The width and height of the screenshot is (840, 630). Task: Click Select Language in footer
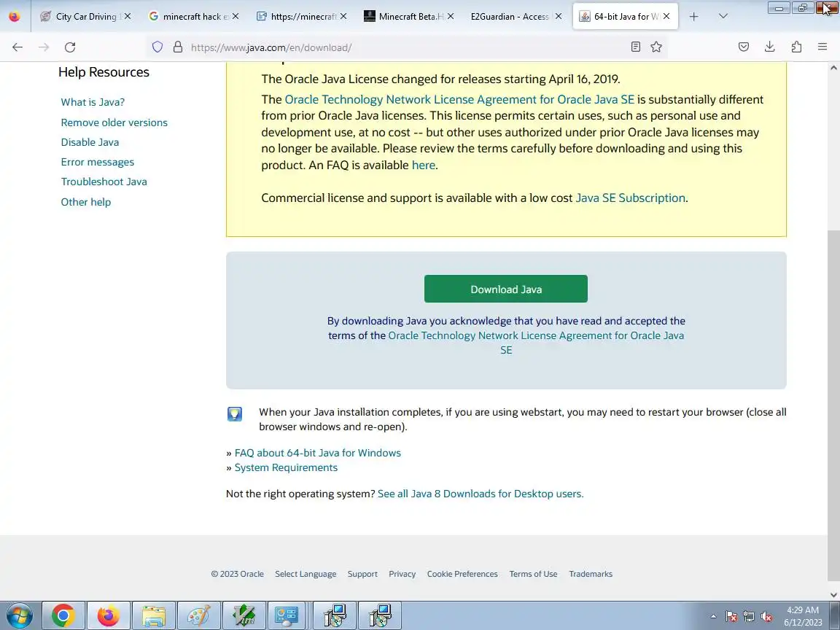coord(306,574)
